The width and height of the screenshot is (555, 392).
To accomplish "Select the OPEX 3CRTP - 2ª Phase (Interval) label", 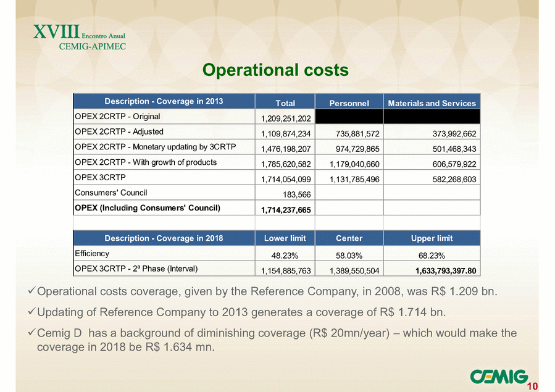I will (136, 269).
